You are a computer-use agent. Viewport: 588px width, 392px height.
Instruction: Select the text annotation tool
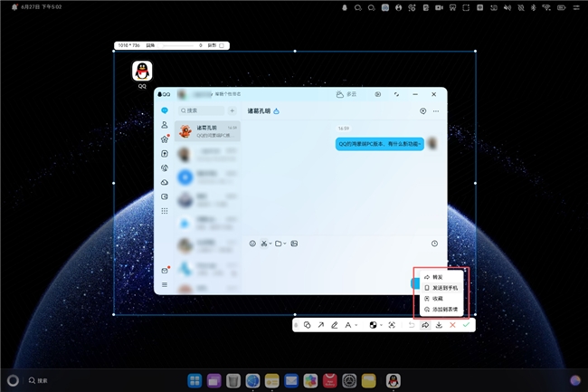point(348,325)
